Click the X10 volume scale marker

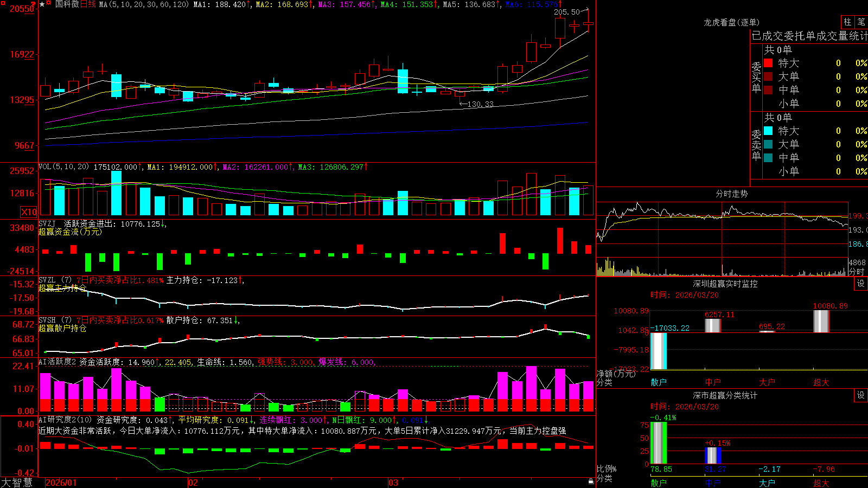[x=29, y=212]
